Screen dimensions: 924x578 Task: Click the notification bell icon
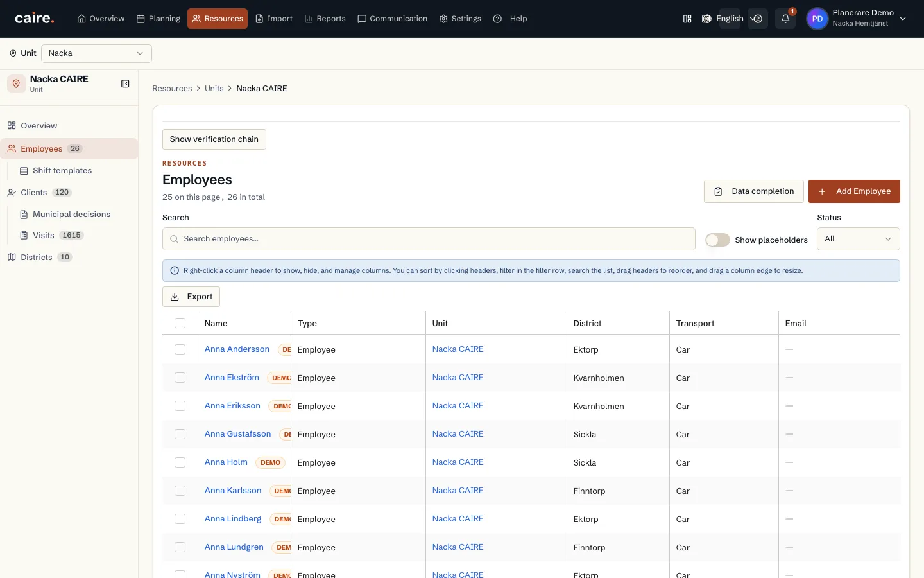coord(785,19)
